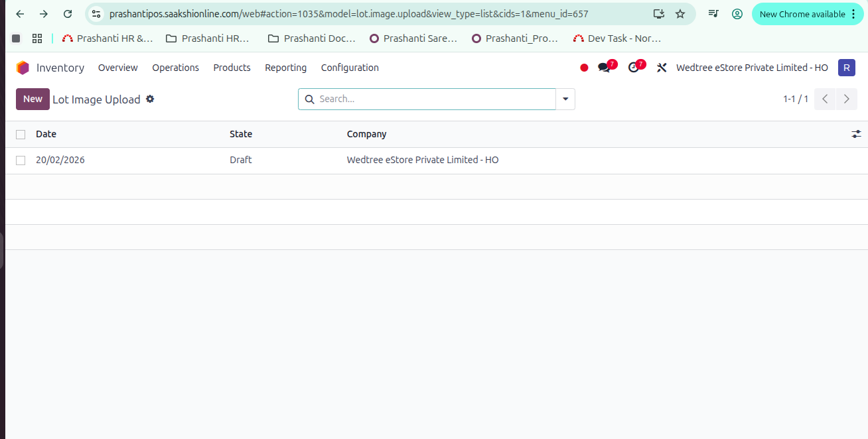Click the gear icon beside Lot Image Upload
This screenshot has width=868, height=439.
150,99
